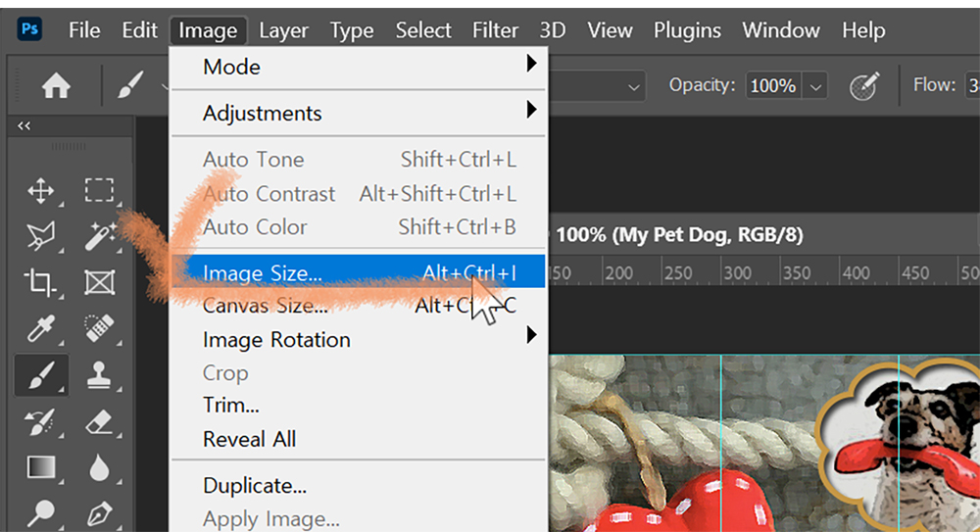
Task: Open the Plugins menu
Action: click(x=687, y=30)
